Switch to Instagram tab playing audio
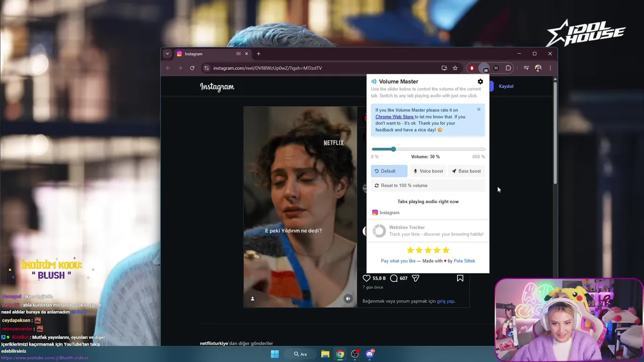 tap(385, 213)
